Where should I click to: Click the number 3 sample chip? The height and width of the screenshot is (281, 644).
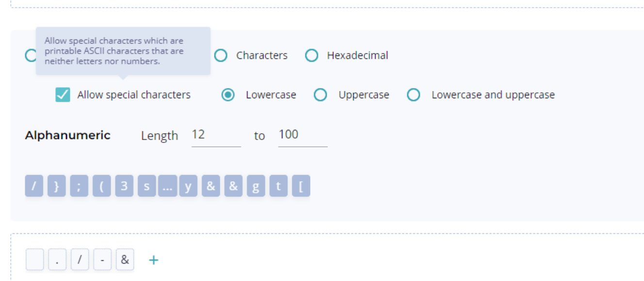(124, 187)
